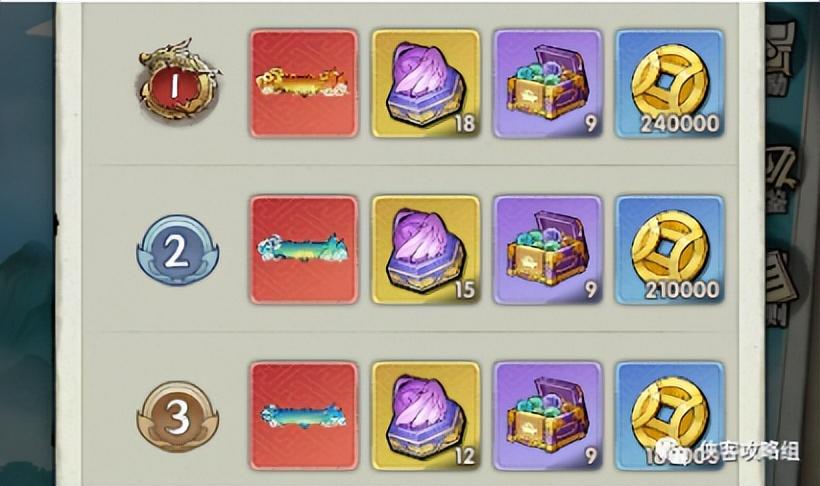The height and width of the screenshot is (486, 820).
Task: Tap the 240000 gold coin reward
Action: (x=670, y=84)
